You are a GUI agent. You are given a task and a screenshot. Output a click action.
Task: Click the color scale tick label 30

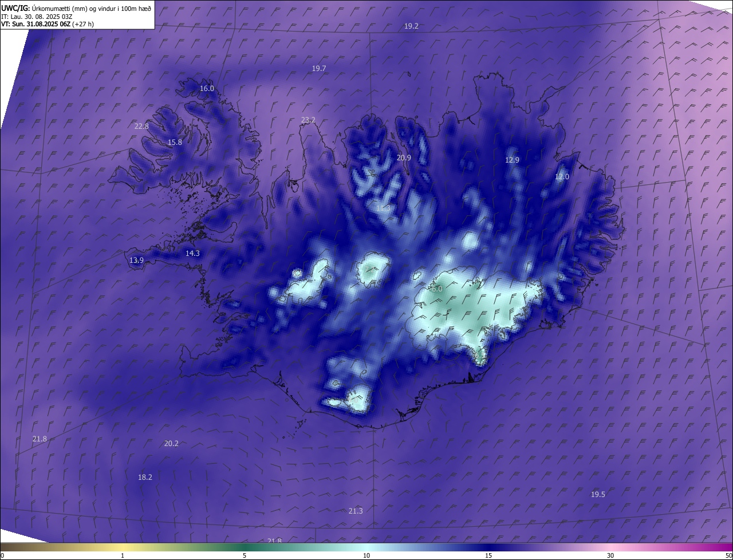(x=610, y=556)
